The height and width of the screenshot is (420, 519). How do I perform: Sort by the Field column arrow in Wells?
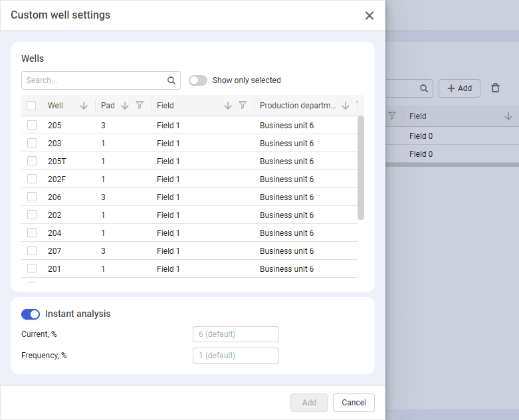(228, 106)
